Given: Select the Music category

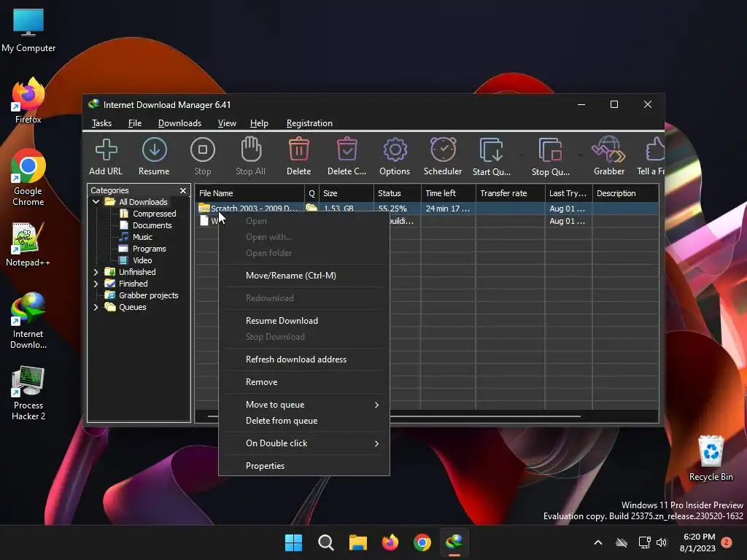Looking at the screenshot, I should tap(142, 237).
